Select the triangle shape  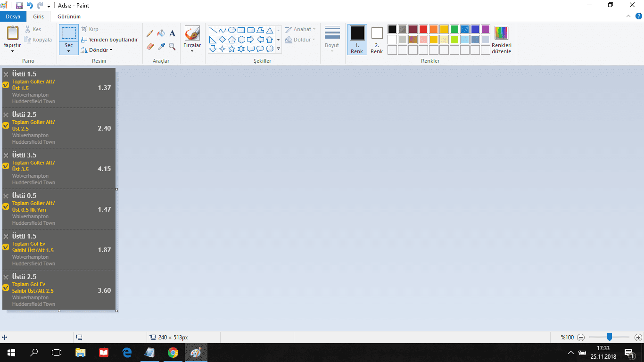point(270,30)
